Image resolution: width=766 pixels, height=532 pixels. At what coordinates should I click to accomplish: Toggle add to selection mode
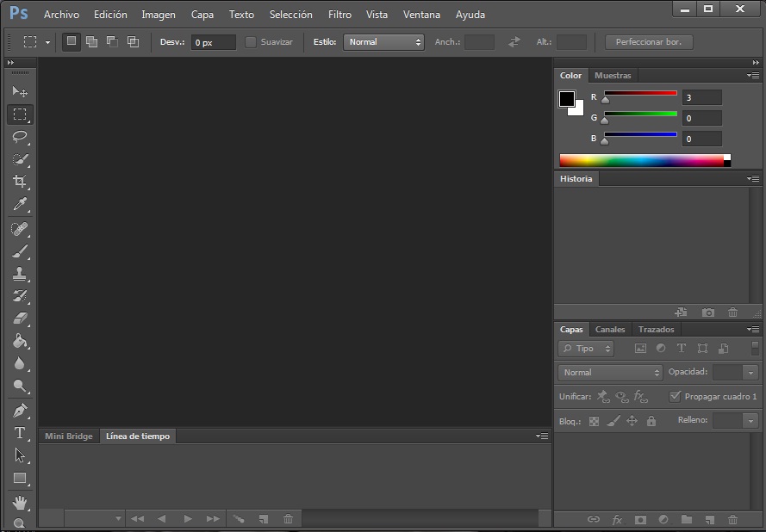point(92,42)
